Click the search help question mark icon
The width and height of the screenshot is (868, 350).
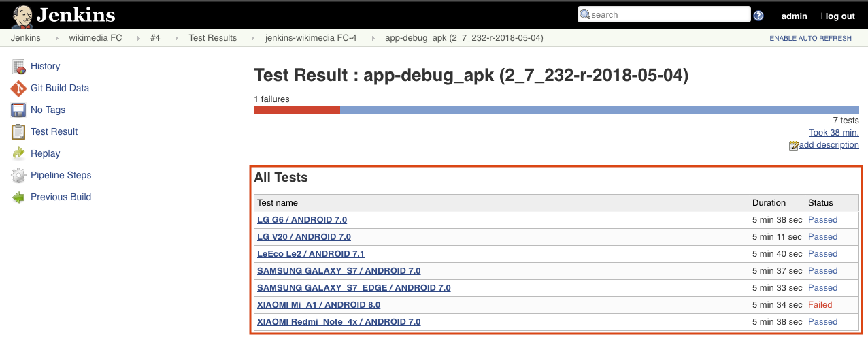click(758, 16)
